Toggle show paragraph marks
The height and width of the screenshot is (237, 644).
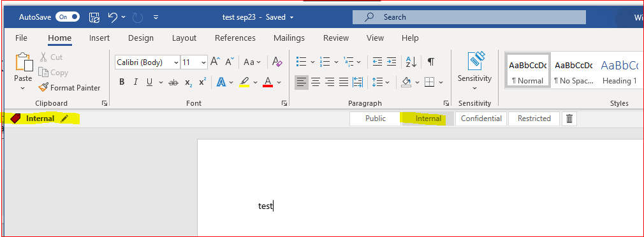pyautogui.click(x=430, y=62)
